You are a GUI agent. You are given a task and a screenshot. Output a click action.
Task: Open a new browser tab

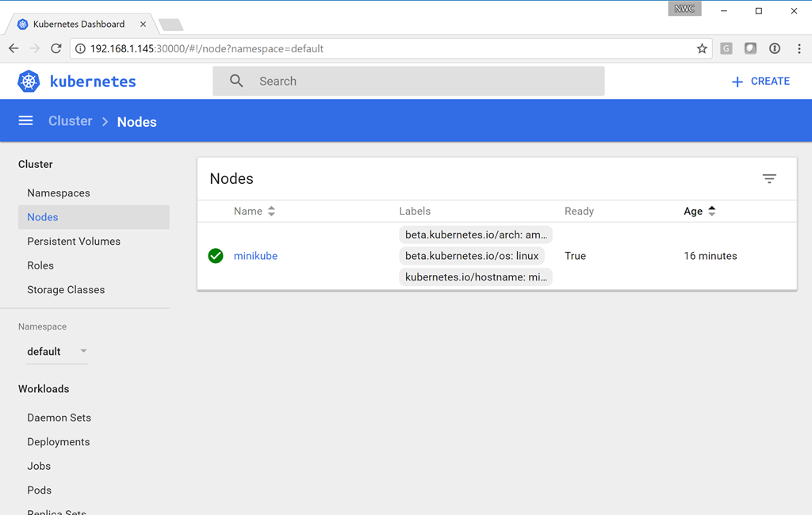(x=171, y=25)
